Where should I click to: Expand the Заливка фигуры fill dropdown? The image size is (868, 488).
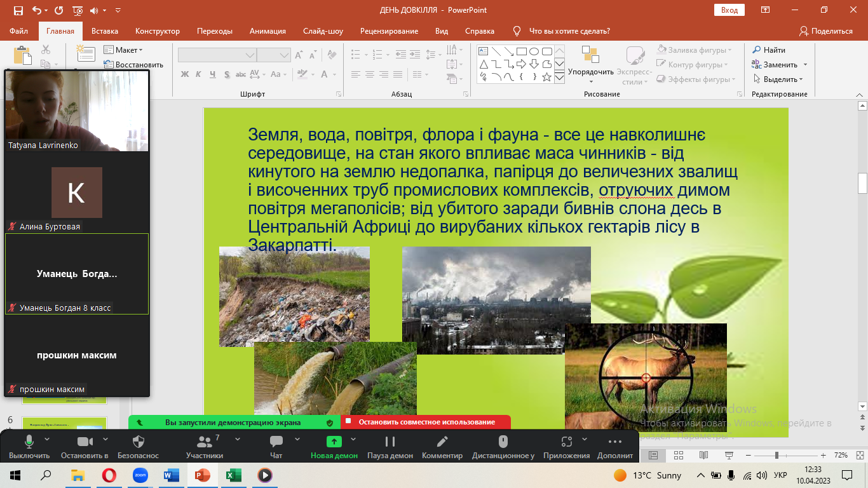click(x=695, y=50)
